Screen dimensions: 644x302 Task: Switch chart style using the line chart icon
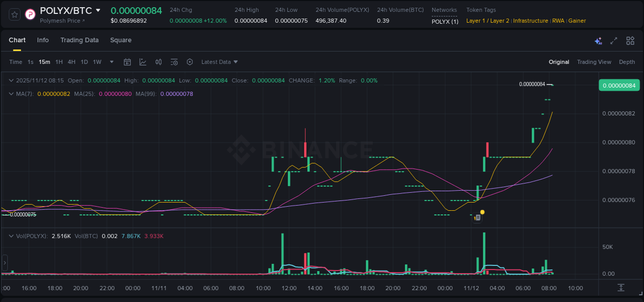pyautogui.click(x=143, y=61)
